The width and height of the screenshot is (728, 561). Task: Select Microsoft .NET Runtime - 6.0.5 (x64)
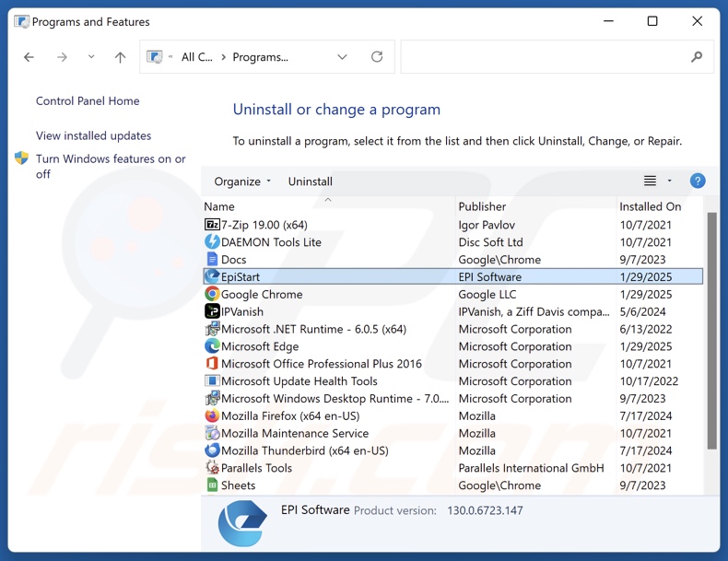click(313, 329)
